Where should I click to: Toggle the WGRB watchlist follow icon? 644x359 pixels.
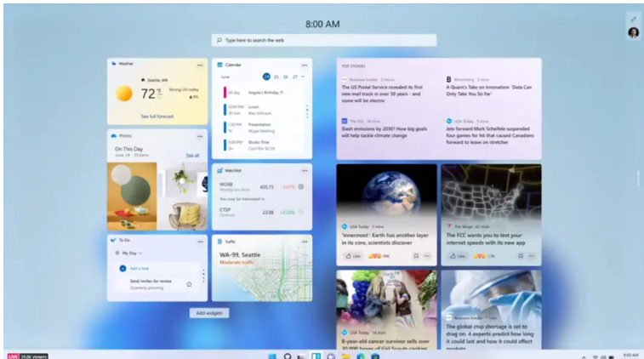(300, 186)
